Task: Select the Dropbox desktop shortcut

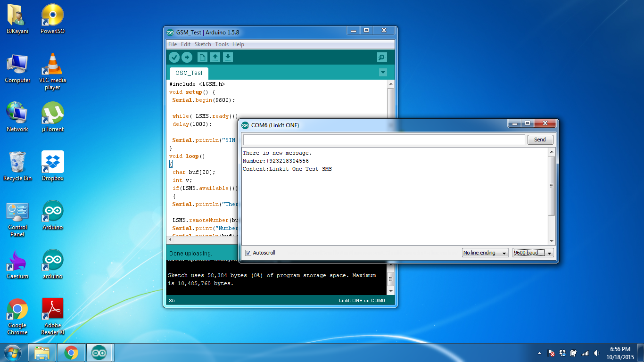Action: pyautogui.click(x=52, y=166)
